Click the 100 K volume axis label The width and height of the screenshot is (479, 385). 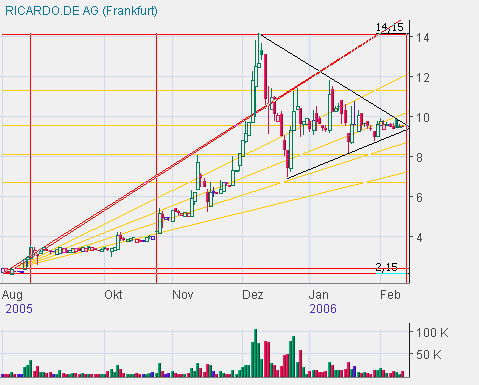432,333
